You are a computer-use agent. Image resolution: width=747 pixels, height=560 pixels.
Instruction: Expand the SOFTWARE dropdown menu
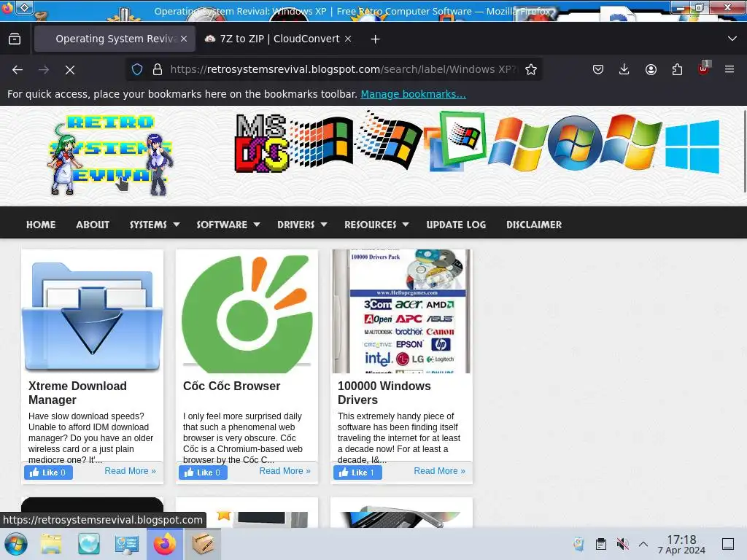[228, 225]
